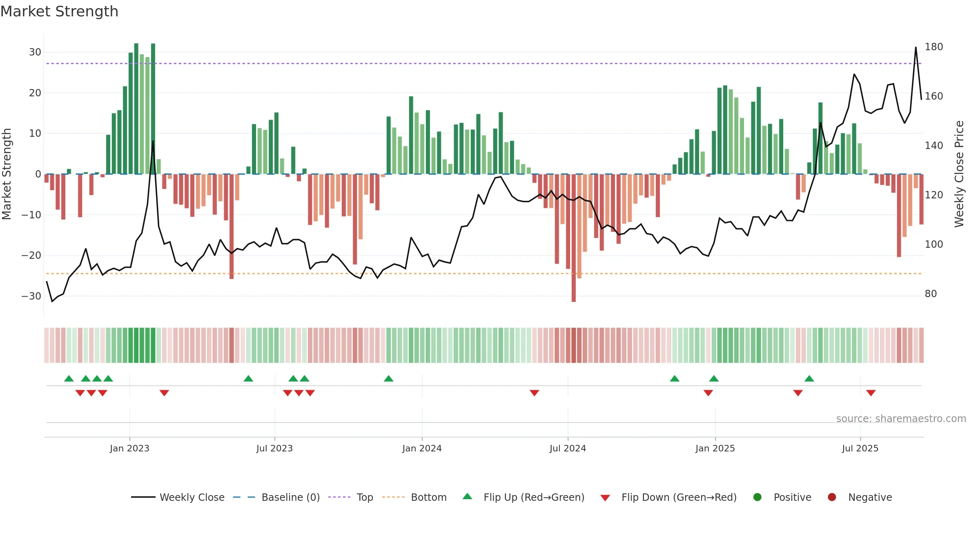Image resolution: width=980 pixels, height=551 pixels.
Task: Click the chart title Market Strength
Action: tap(59, 11)
